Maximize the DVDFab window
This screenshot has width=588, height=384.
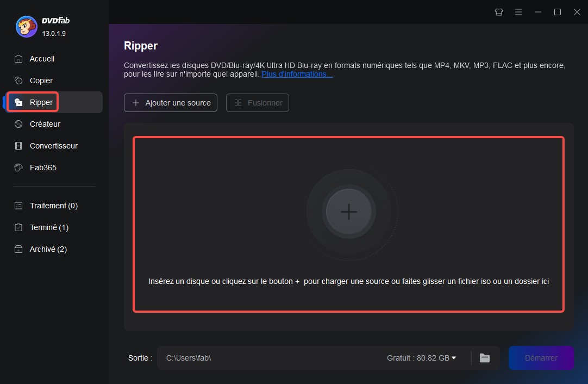click(558, 12)
